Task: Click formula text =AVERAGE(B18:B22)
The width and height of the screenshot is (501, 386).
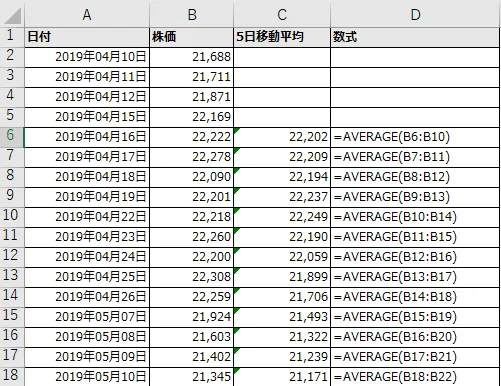Action: [x=395, y=377]
